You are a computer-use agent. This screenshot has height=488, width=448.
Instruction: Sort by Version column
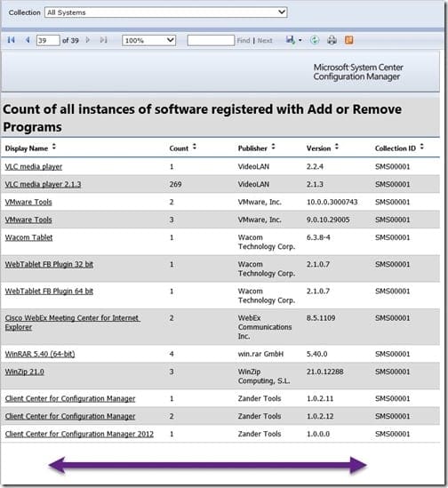(x=337, y=147)
